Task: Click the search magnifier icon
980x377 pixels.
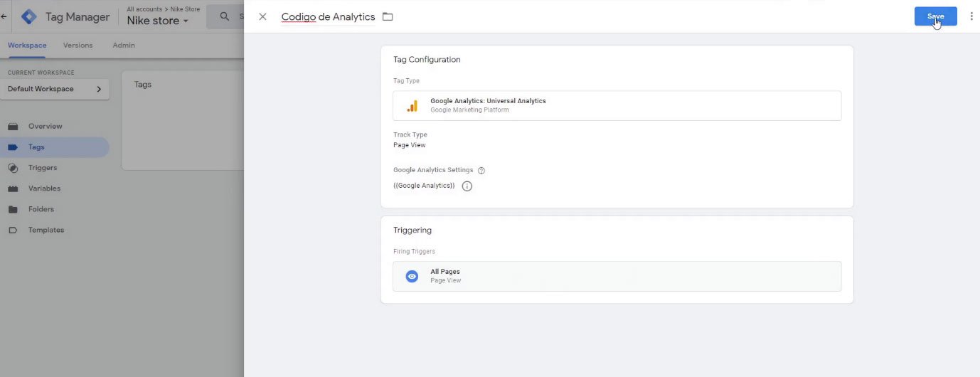Action: pyautogui.click(x=225, y=16)
